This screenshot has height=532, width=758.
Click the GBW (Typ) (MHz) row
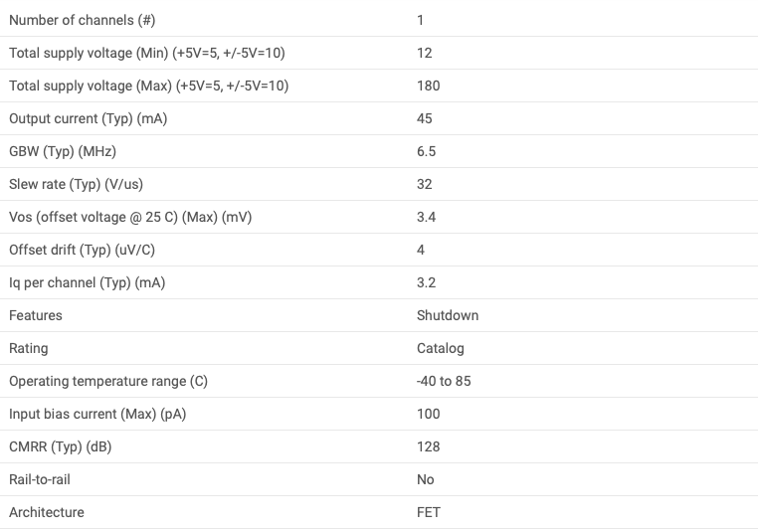(x=379, y=151)
